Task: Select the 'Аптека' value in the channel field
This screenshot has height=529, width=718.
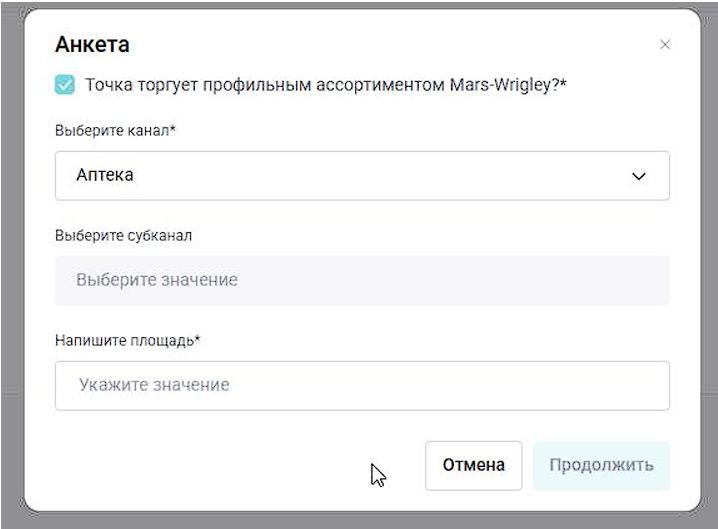Action: 105,176
